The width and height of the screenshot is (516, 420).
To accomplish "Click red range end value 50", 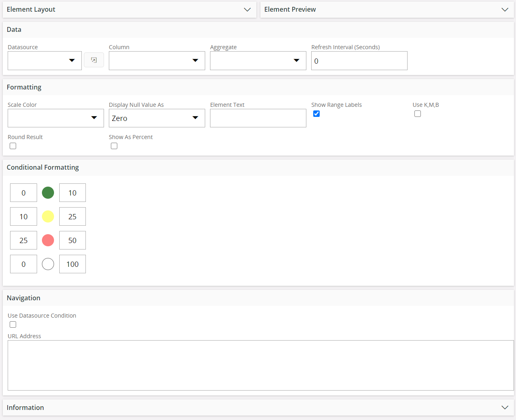I will [x=73, y=240].
